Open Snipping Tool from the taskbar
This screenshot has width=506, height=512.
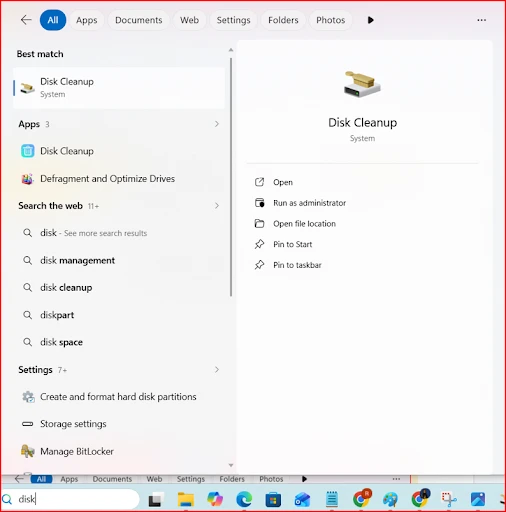449,500
